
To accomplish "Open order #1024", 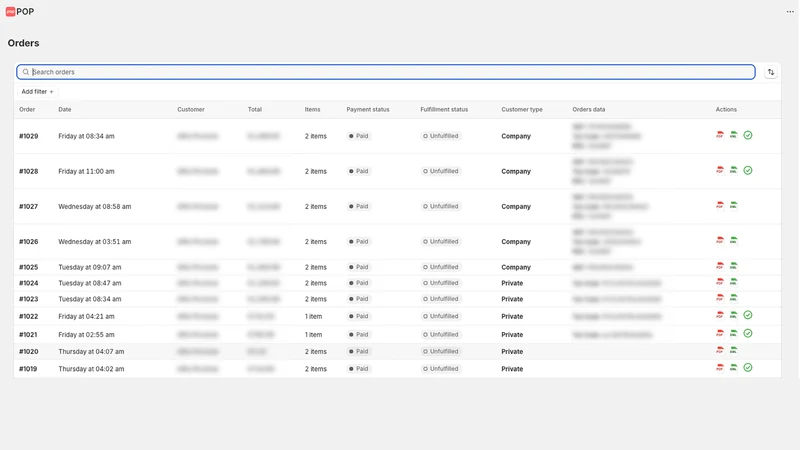I will pos(29,283).
